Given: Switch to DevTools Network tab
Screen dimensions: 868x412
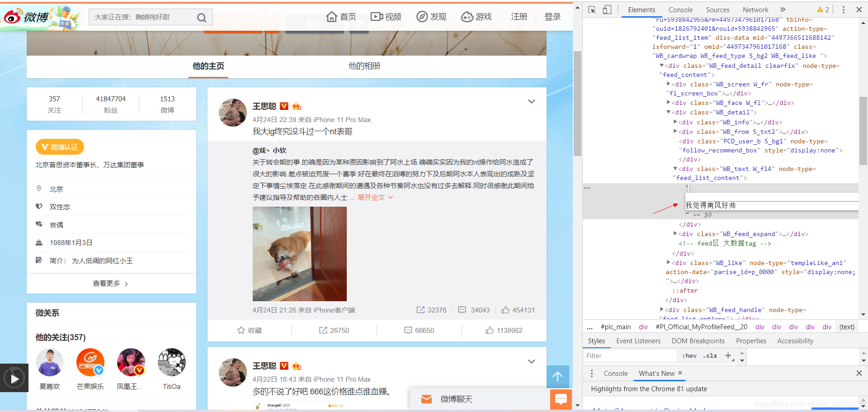Looking at the screenshot, I should pos(755,9).
